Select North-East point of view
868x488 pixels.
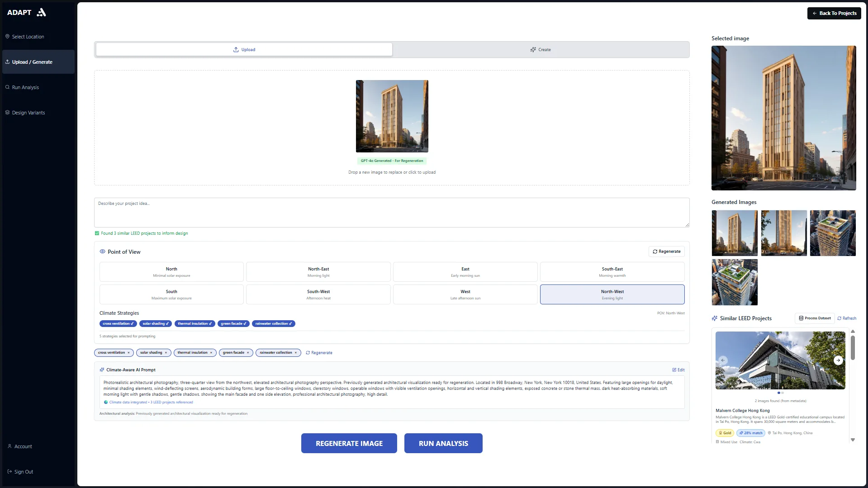(318, 272)
